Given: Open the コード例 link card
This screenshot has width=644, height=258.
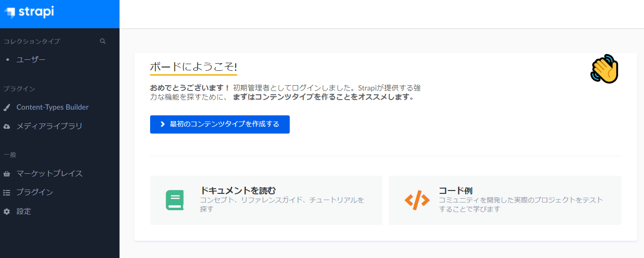Looking at the screenshot, I should tap(505, 200).
